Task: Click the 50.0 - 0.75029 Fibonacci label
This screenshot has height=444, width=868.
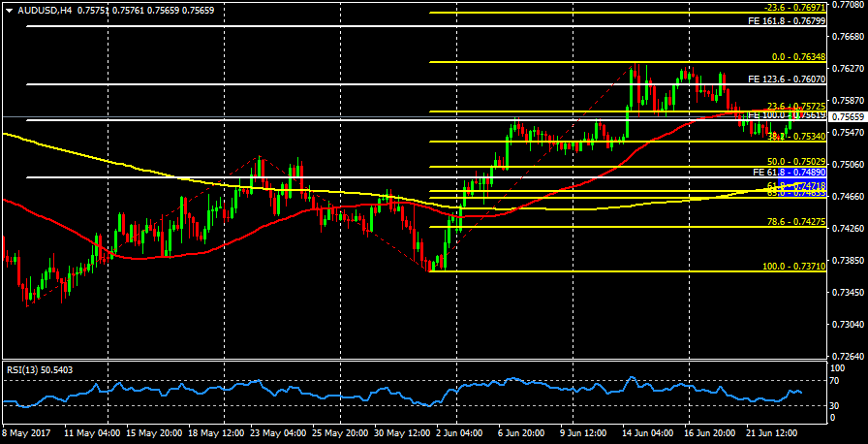Action: point(795,162)
